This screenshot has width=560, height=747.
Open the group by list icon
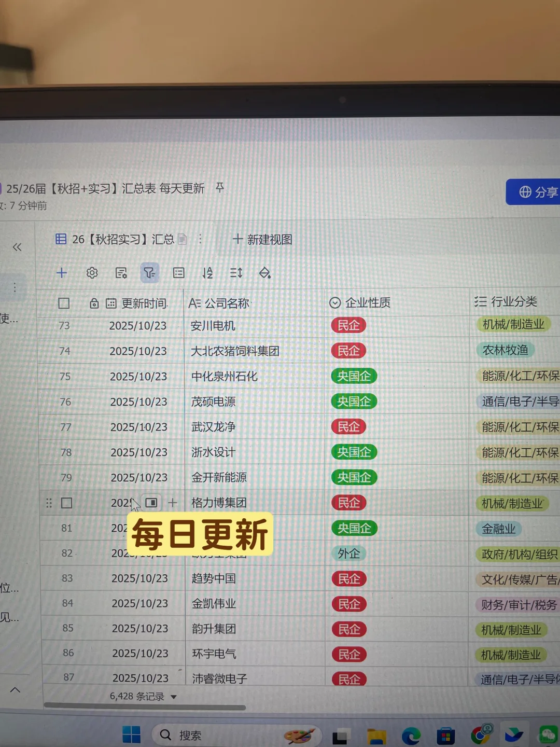pyautogui.click(x=178, y=272)
